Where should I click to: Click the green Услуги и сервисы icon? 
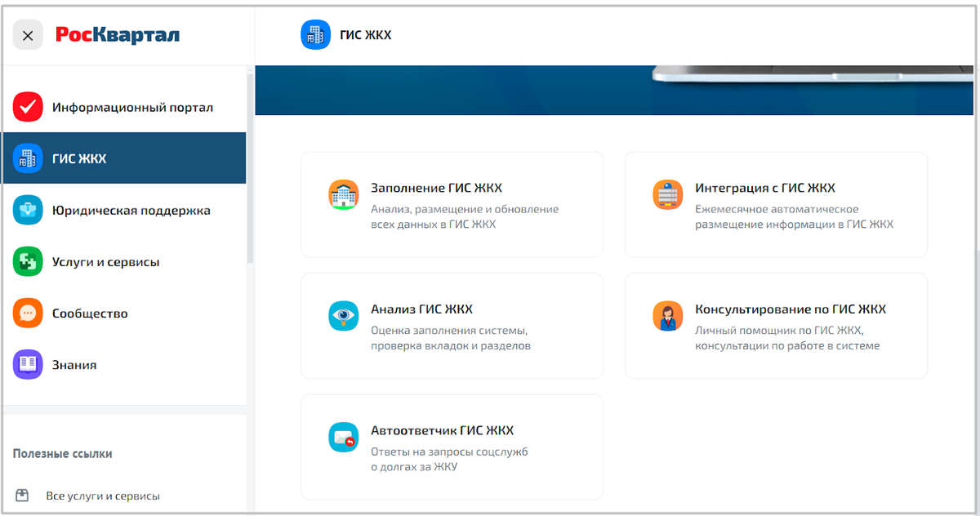click(x=28, y=262)
